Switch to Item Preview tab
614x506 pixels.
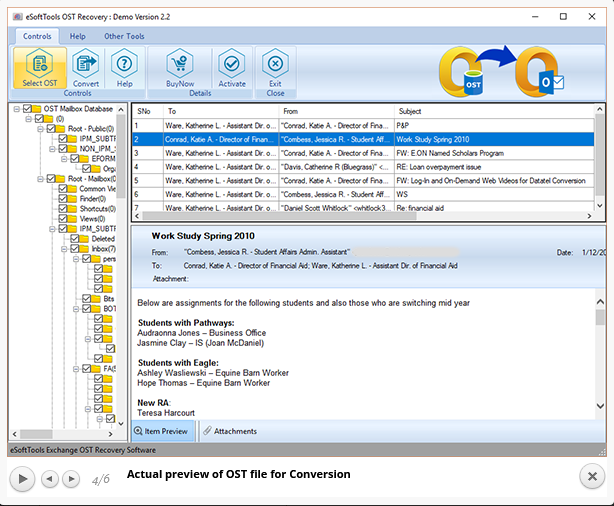[x=163, y=431]
